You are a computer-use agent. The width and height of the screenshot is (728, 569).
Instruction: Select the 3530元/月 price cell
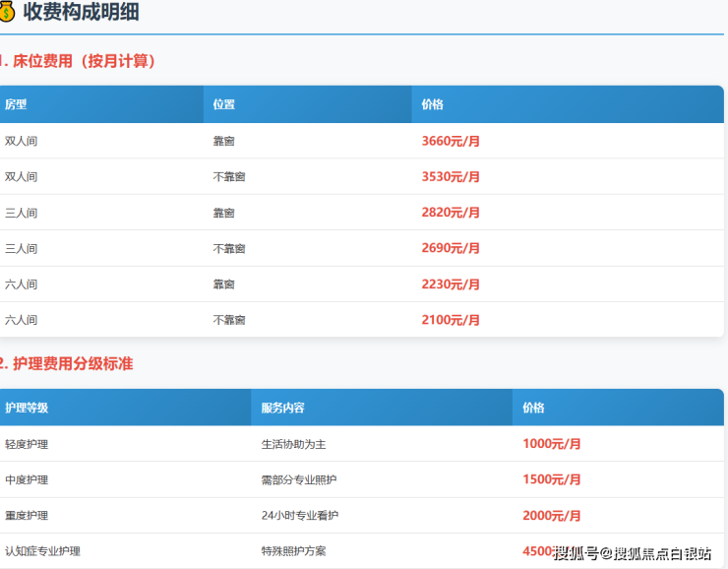(x=451, y=177)
